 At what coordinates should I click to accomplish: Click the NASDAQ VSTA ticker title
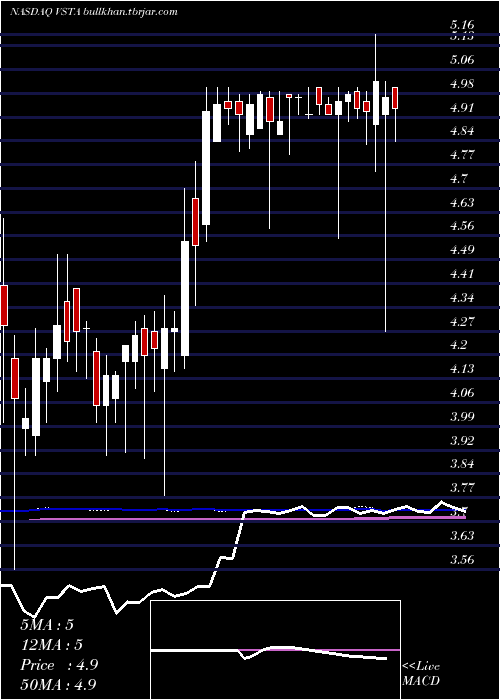pos(93,12)
